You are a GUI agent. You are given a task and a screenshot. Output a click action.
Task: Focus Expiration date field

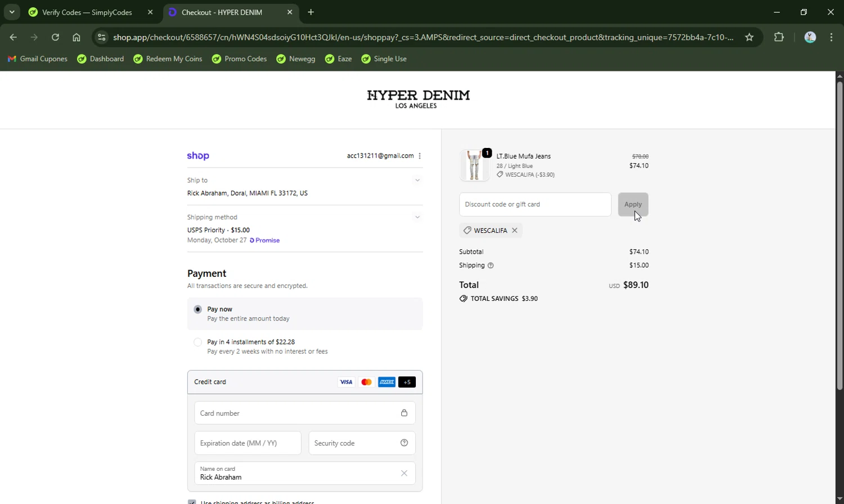[248, 443]
